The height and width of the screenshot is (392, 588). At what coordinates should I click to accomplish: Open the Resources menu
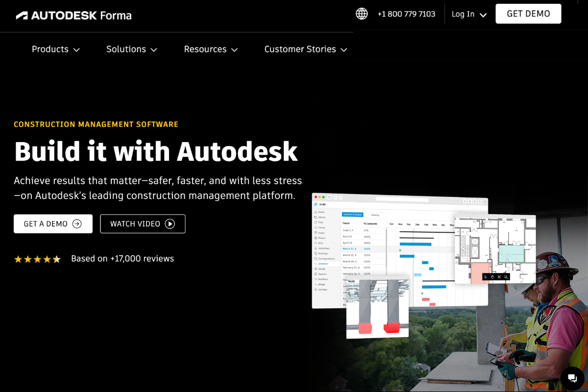210,49
